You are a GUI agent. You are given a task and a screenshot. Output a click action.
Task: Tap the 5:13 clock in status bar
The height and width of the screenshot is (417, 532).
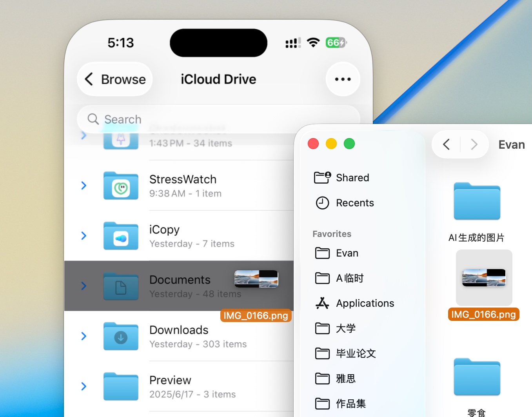click(121, 42)
